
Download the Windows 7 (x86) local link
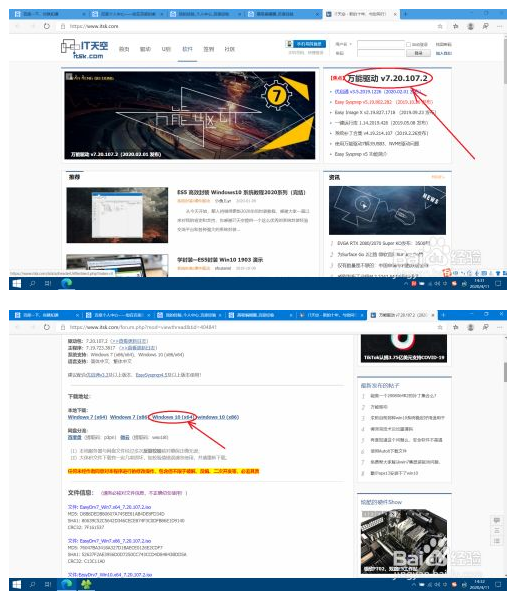(129, 417)
